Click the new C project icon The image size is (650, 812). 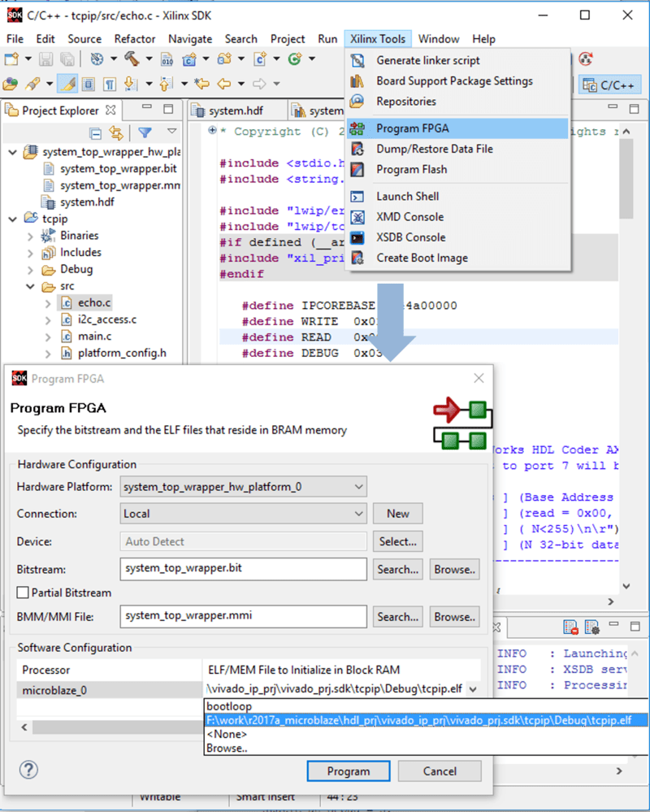click(189, 59)
